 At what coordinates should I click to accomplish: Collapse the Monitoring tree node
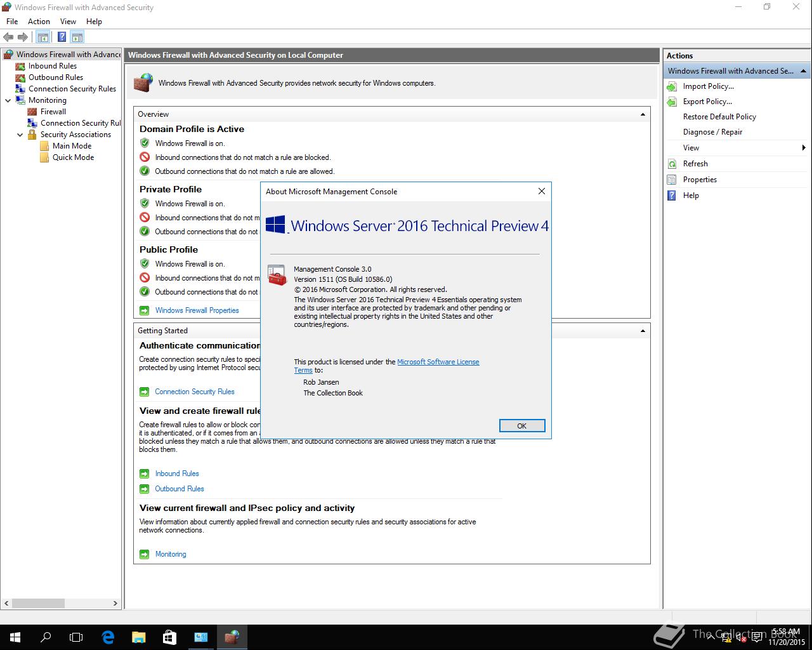[x=8, y=100]
